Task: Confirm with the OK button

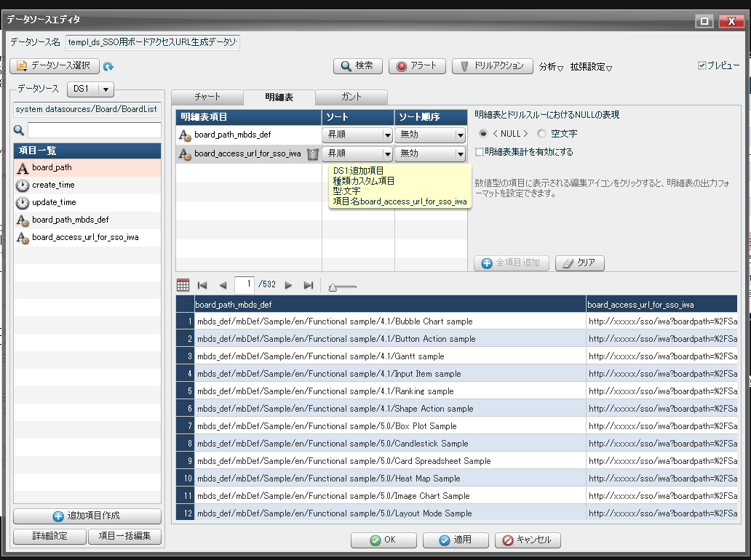Action: (384, 540)
